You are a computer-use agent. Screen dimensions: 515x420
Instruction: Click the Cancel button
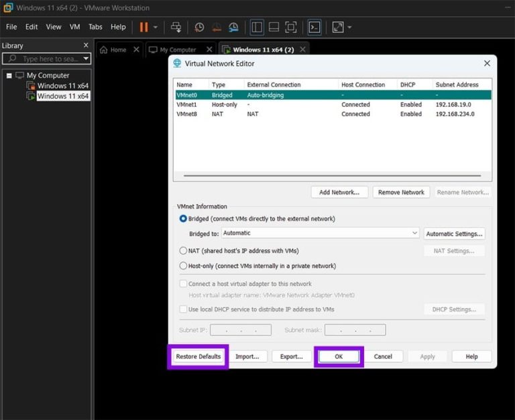(x=383, y=356)
